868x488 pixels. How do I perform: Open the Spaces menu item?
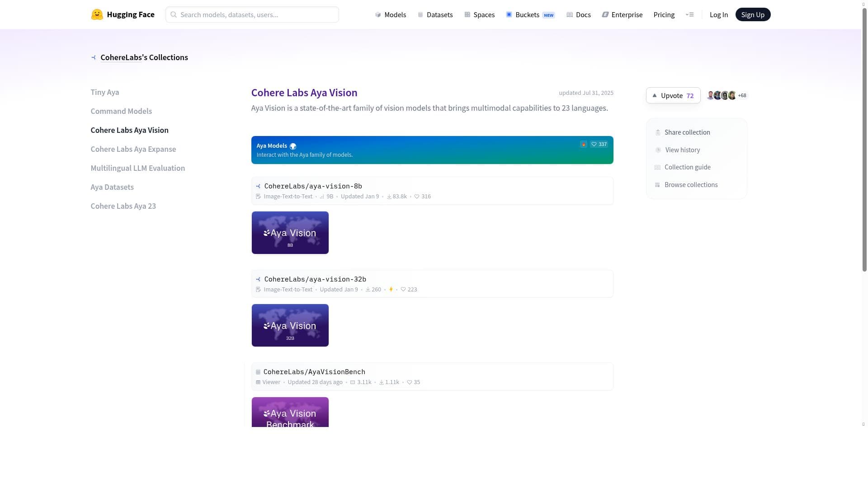point(479,14)
